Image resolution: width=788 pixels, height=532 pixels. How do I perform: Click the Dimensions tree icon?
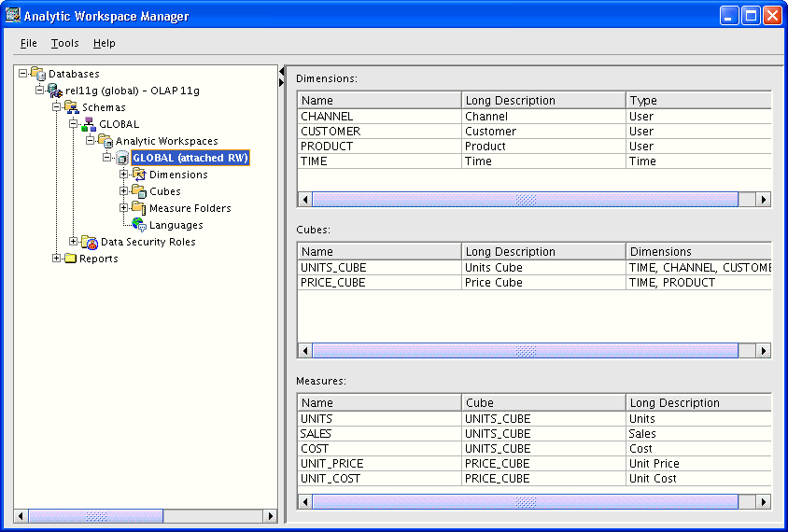point(139,175)
